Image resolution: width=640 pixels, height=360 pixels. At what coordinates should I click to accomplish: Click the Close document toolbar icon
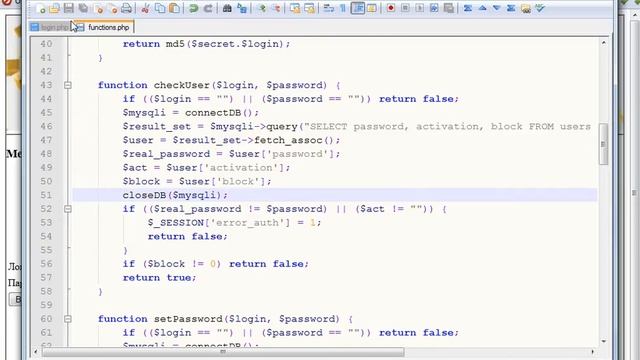98,8
